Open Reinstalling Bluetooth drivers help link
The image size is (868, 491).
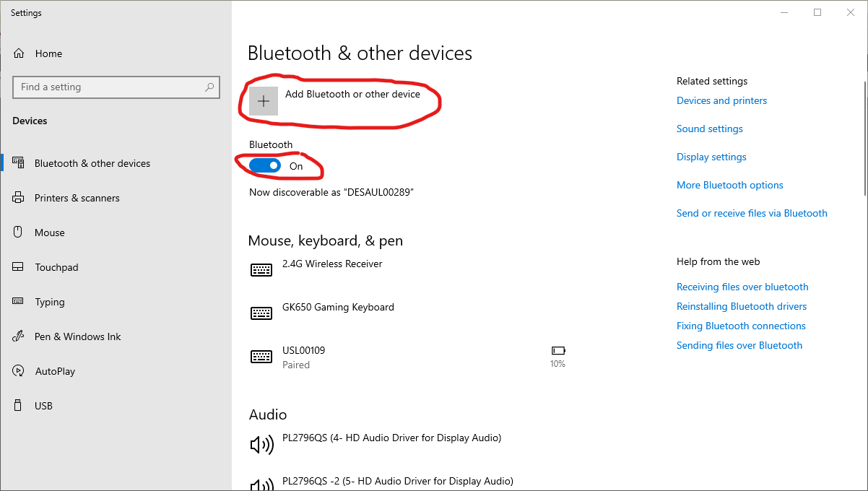point(742,306)
